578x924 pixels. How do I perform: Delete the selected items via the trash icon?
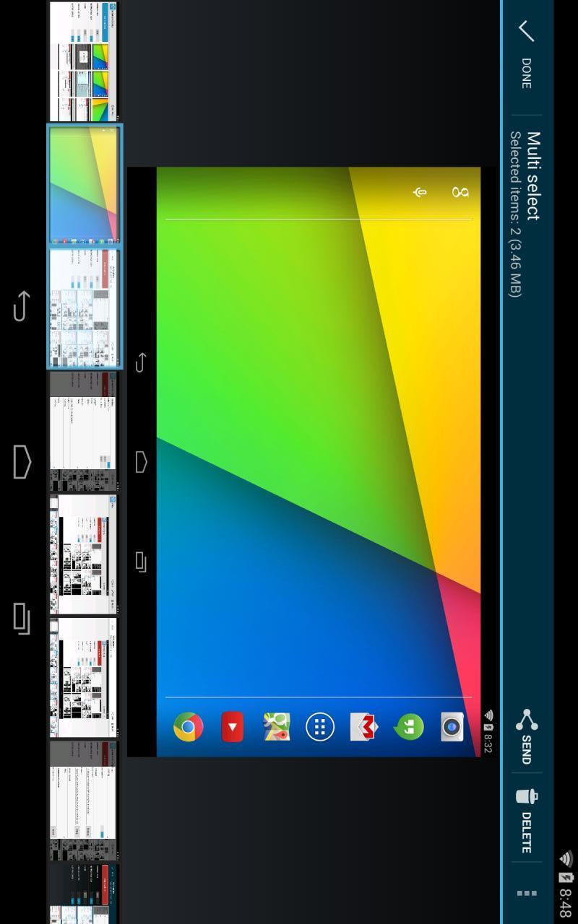527,821
